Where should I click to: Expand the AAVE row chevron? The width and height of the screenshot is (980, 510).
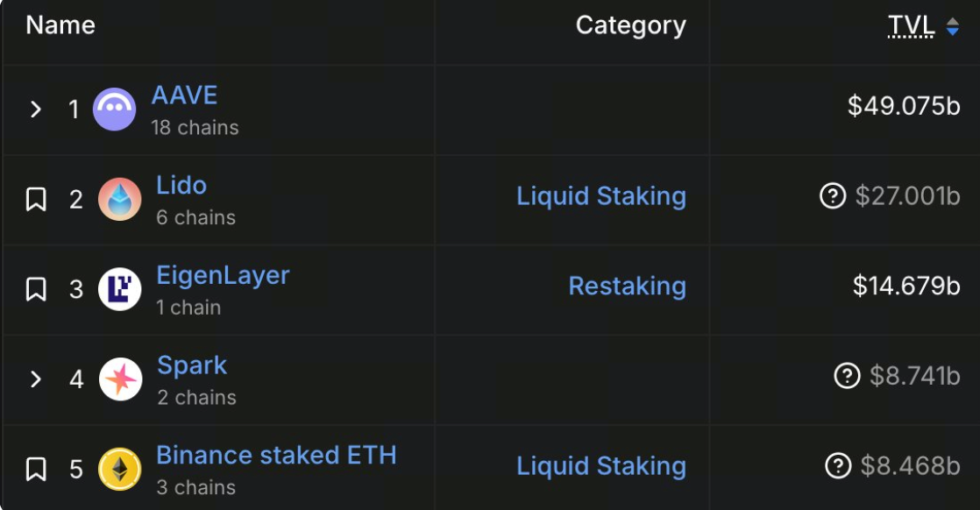tap(36, 110)
